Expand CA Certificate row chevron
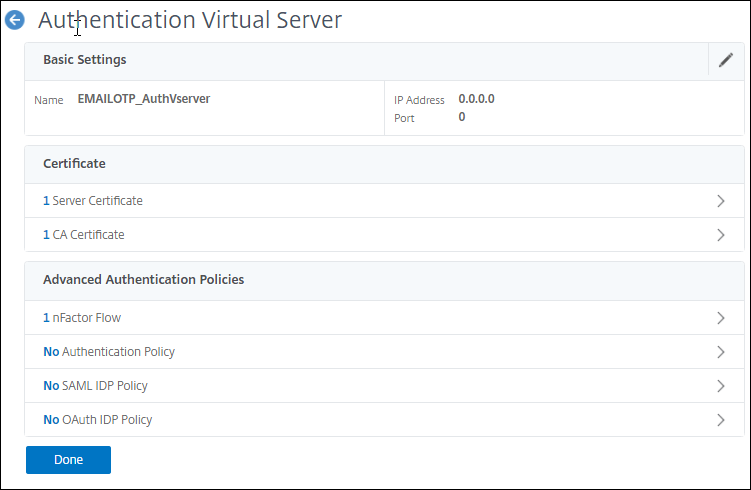Viewport: 751px width, 490px height. point(721,235)
